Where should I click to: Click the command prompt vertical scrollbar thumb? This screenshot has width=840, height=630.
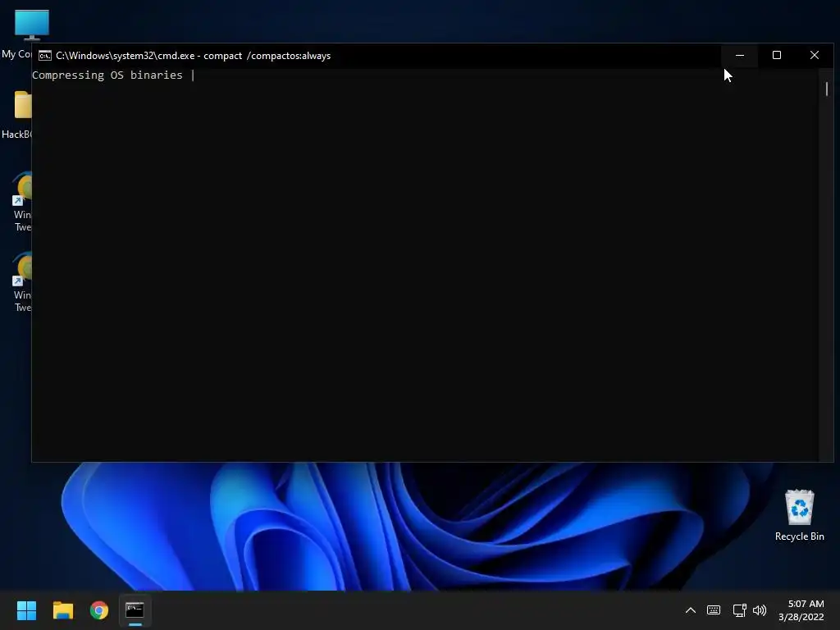[827, 89]
